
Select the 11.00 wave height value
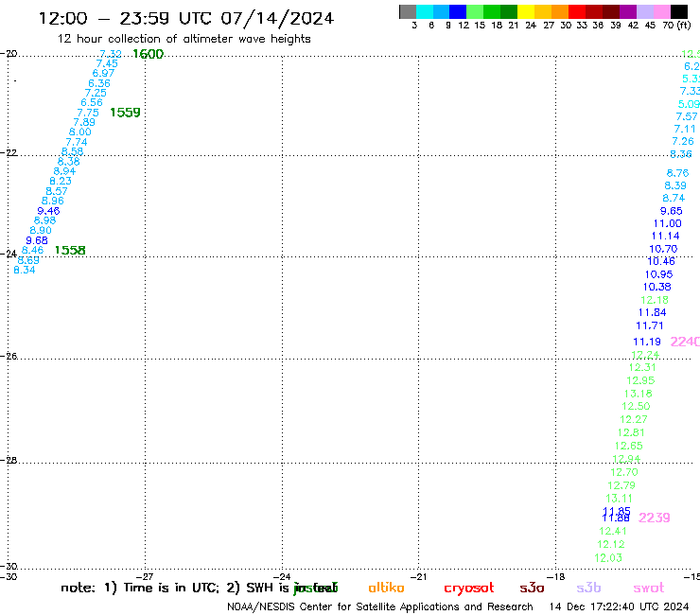tap(668, 223)
